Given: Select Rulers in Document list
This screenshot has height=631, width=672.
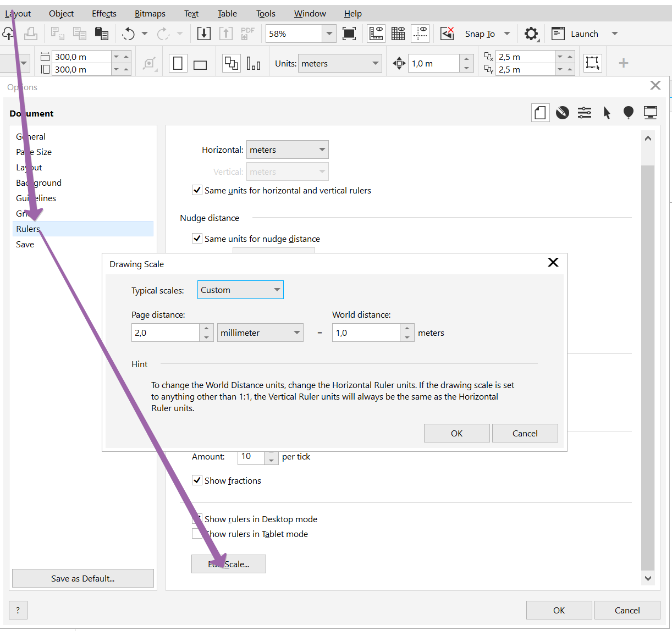Looking at the screenshot, I should point(83,229).
